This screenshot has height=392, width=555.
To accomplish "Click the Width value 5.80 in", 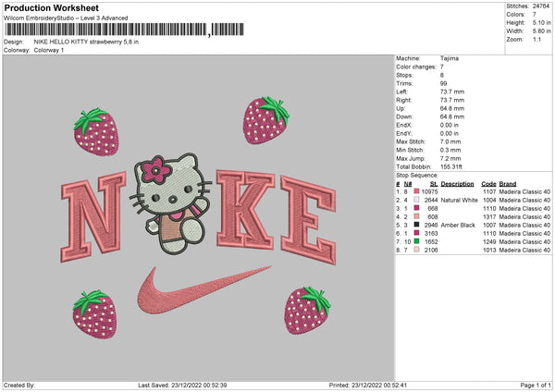I will (x=541, y=31).
